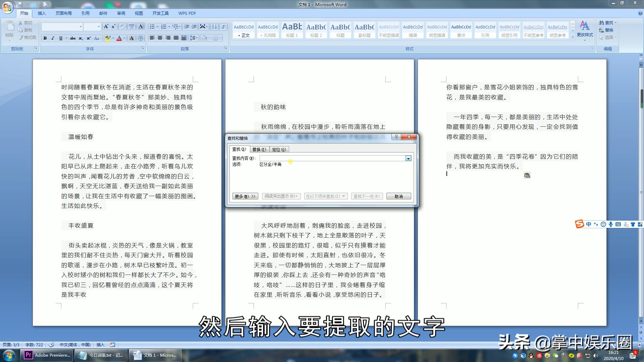This screenshot has width=644, height=362.
Task: Toggle strikethrough text formatting
Action: coord(73,38)
